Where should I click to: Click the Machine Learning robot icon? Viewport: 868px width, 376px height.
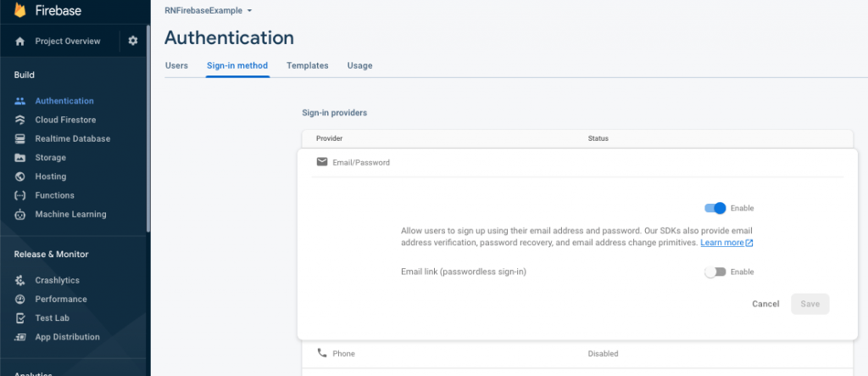20,214
